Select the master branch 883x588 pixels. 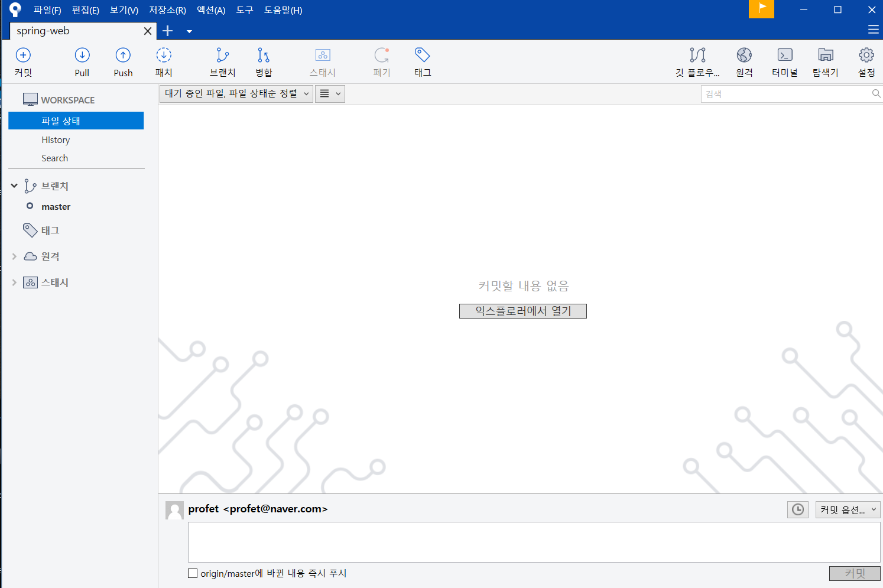pos(56,207)
